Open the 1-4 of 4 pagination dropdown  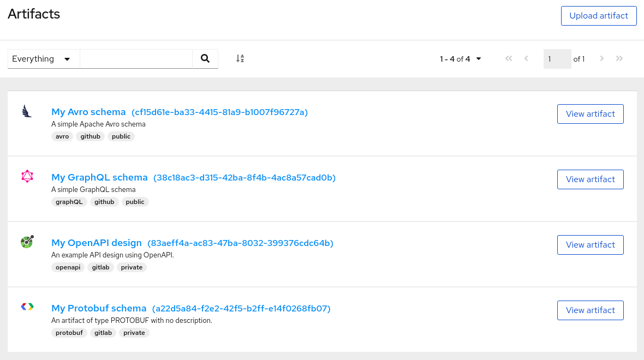click(x=460, y=58)
